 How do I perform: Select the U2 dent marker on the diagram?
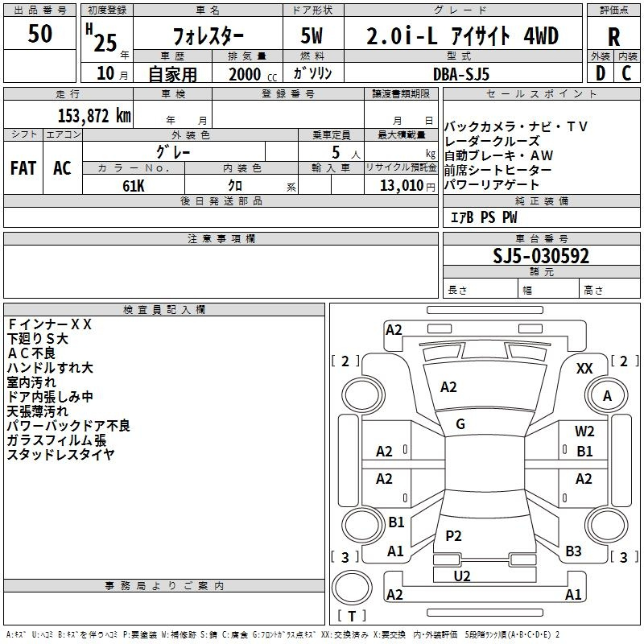(x=462, y=576)
